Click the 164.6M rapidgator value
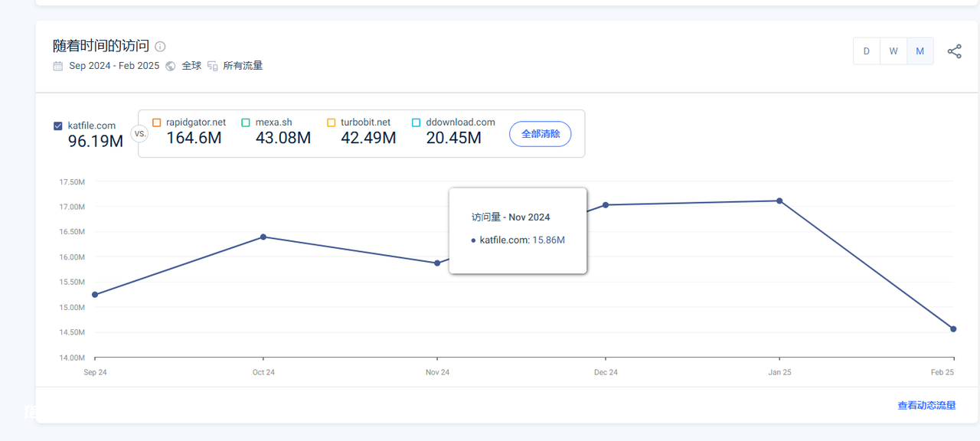 (194, 138)
